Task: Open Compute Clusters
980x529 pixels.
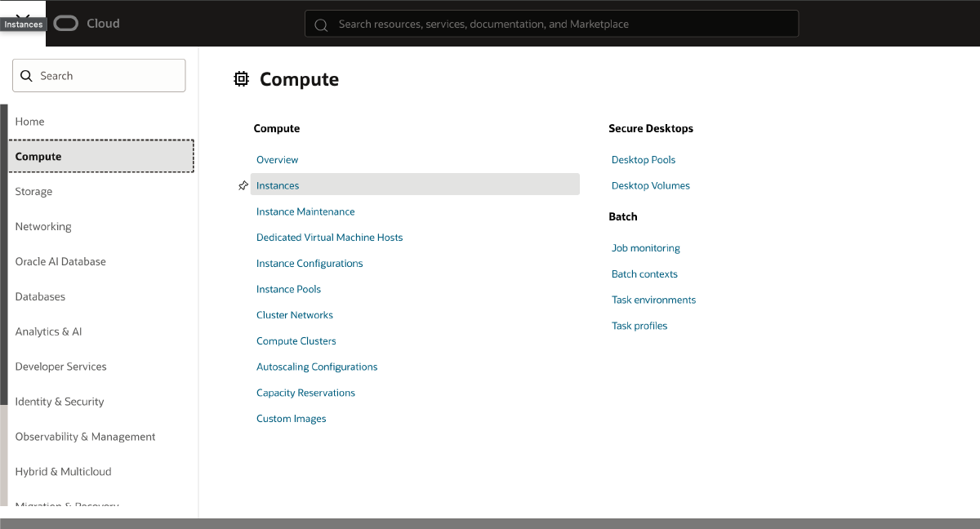Action: click(x=296, y=341)
